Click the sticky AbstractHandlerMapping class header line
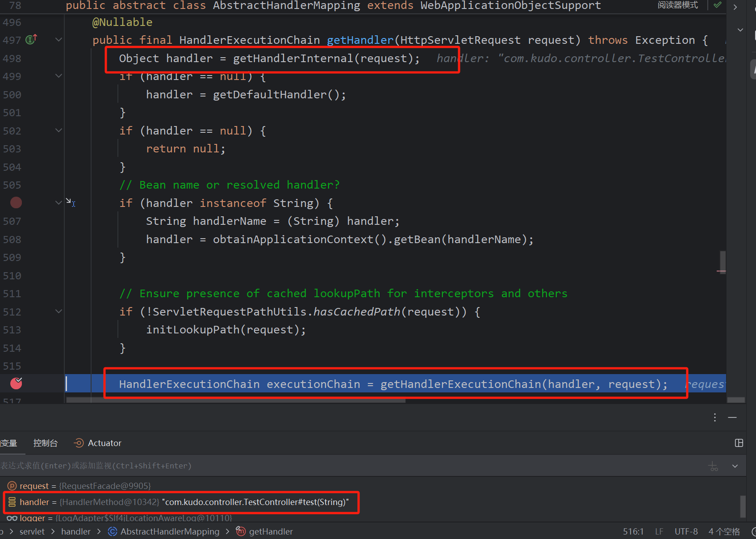 tap(333, 6)
